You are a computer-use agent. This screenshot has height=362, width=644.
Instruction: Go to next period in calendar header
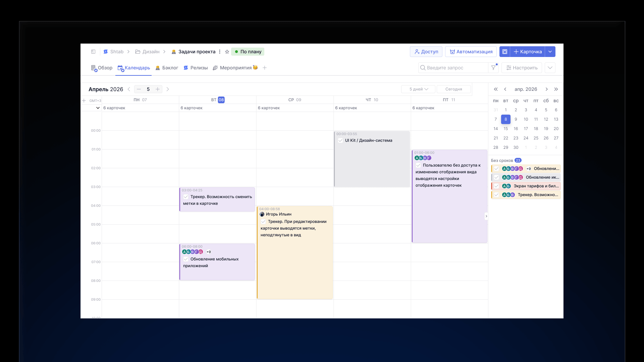pos(168,89)
